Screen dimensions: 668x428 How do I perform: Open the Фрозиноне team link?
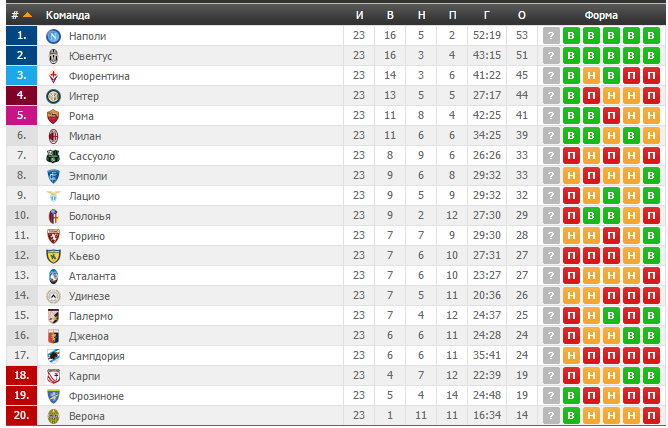[x=96, y=396]
